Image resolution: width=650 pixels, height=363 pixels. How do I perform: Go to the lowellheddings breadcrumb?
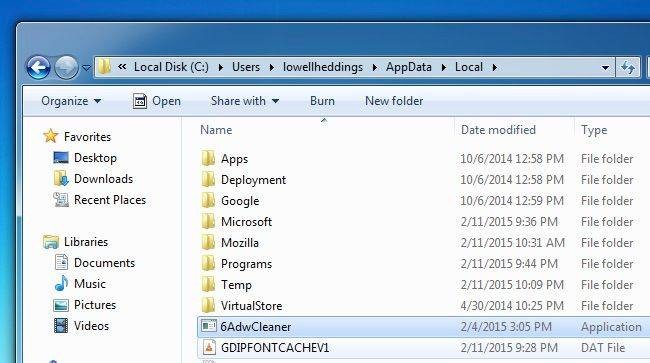[x=323, y=67]
